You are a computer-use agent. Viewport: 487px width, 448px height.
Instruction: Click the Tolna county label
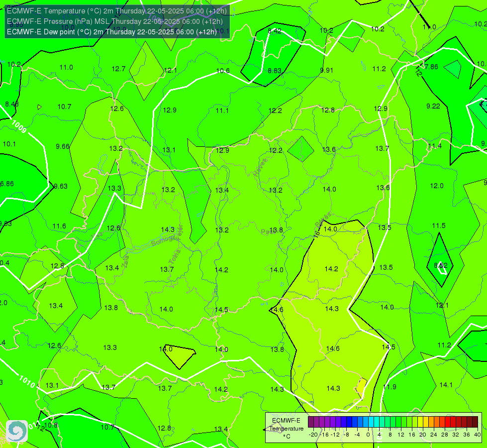coord(175,257)
